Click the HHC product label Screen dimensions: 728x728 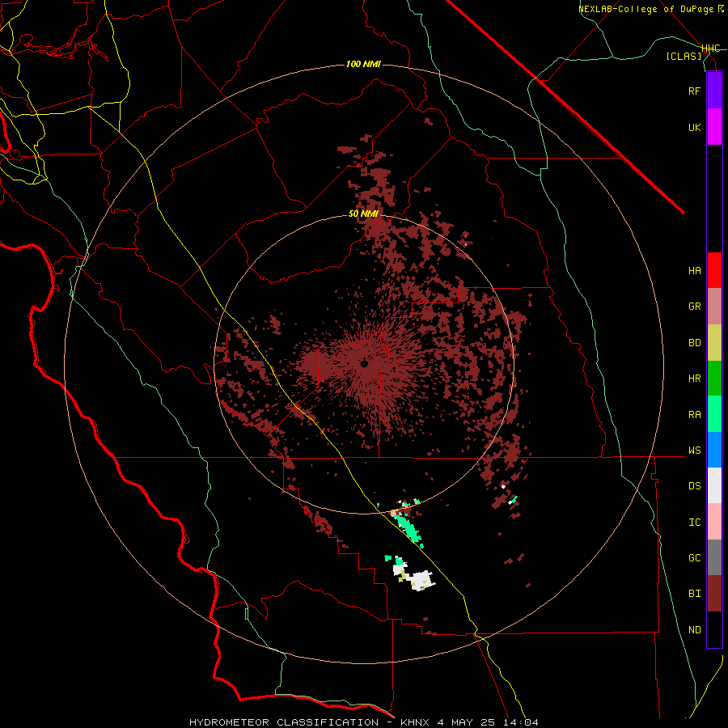point(710,49)
